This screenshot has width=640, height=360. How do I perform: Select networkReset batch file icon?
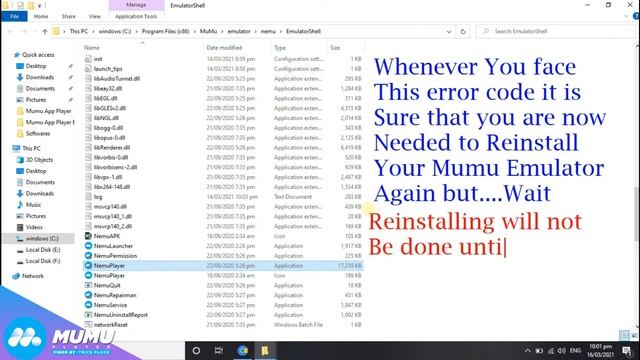pyautogui.click(x=88, y=324)
